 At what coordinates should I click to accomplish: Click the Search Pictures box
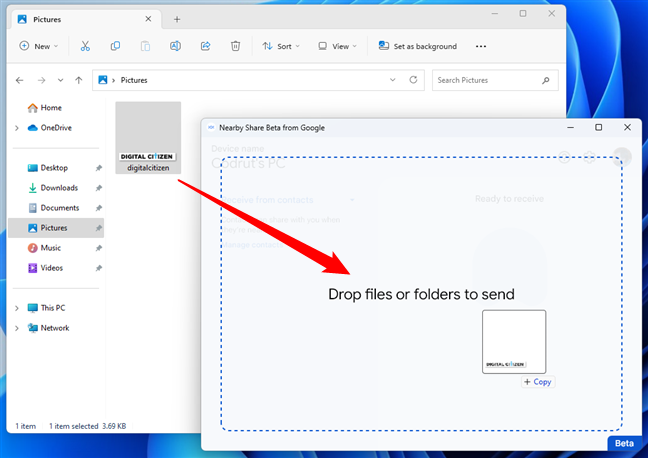(x=495, y=80)
